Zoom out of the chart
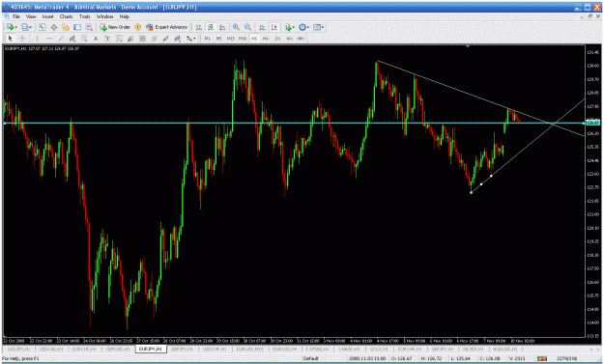The width and height of the screenshot is (604, 364). pos(247,27)
